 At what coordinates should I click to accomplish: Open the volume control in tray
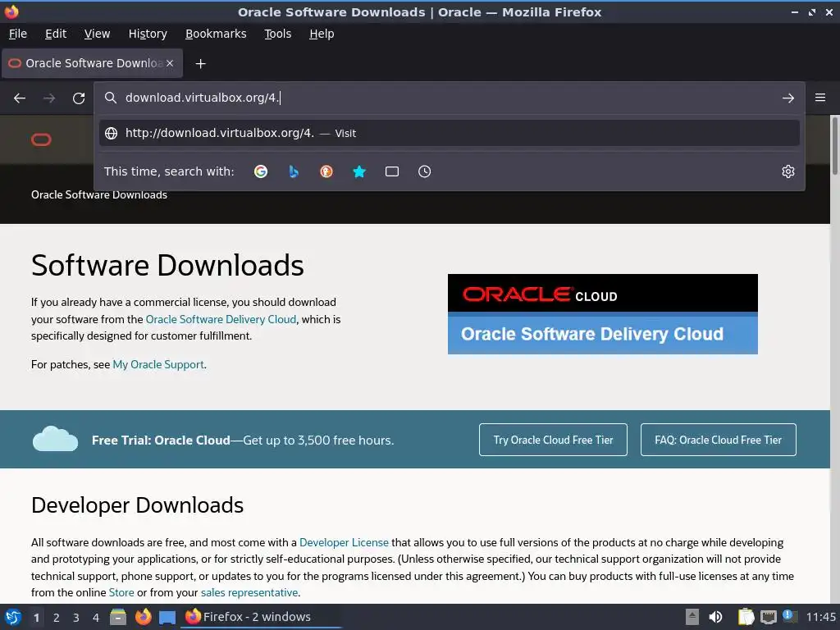(x=715, y=617)
